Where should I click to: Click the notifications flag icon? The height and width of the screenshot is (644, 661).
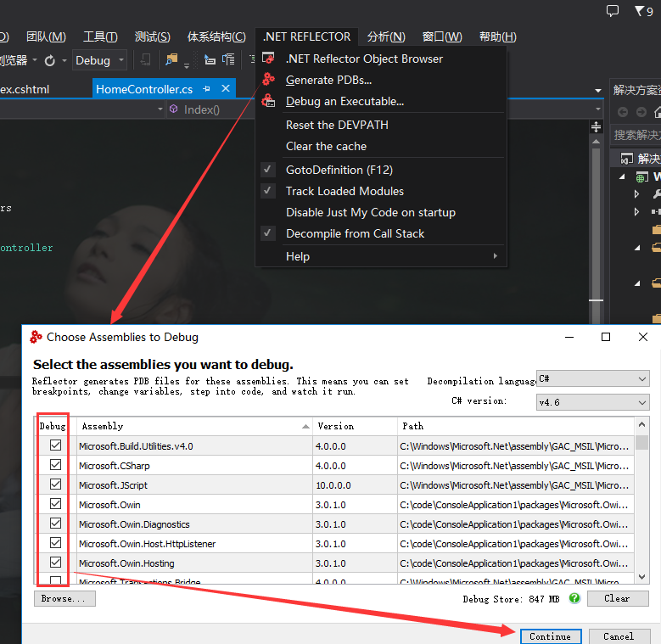[639, 10]
